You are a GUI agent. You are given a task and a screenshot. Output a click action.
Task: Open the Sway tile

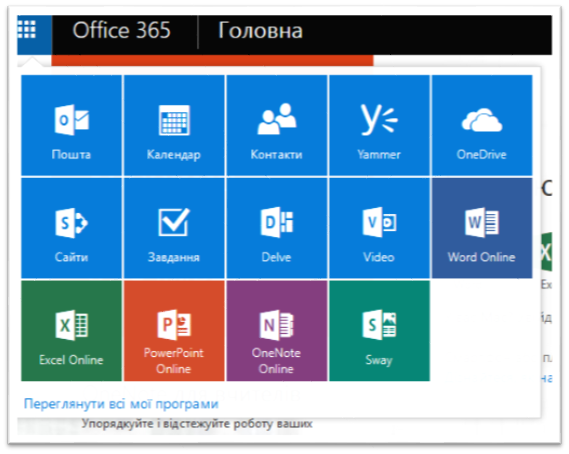pos(380,331)
